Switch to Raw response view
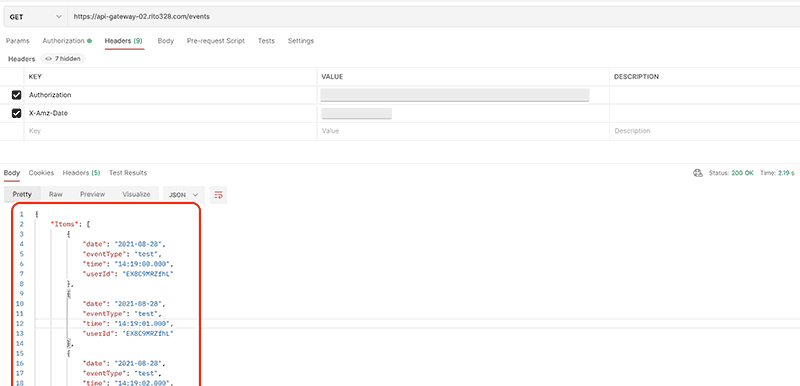The height and width of the screenshot is (386, 800). (56, 194)
